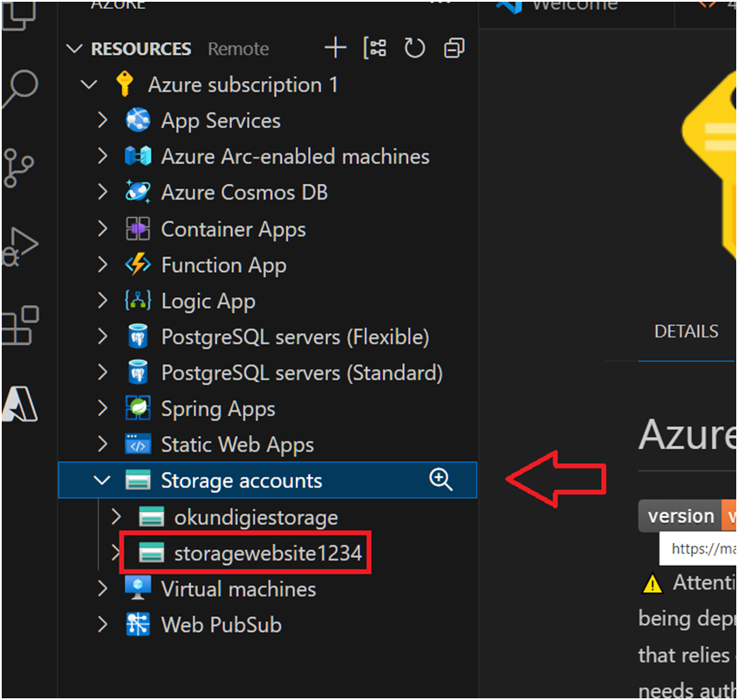Expand the App Services node

click(x=103, y=120)
